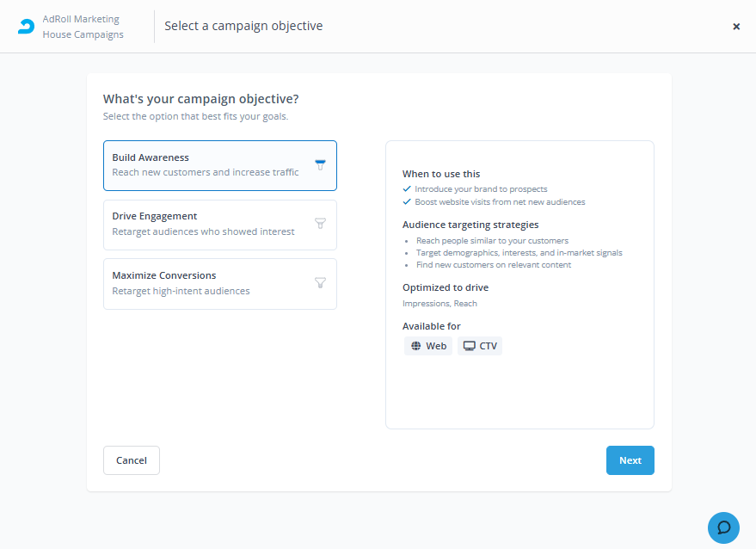Click the checkmark beside 'Introduce your brand to prospects'

[407, 188]
